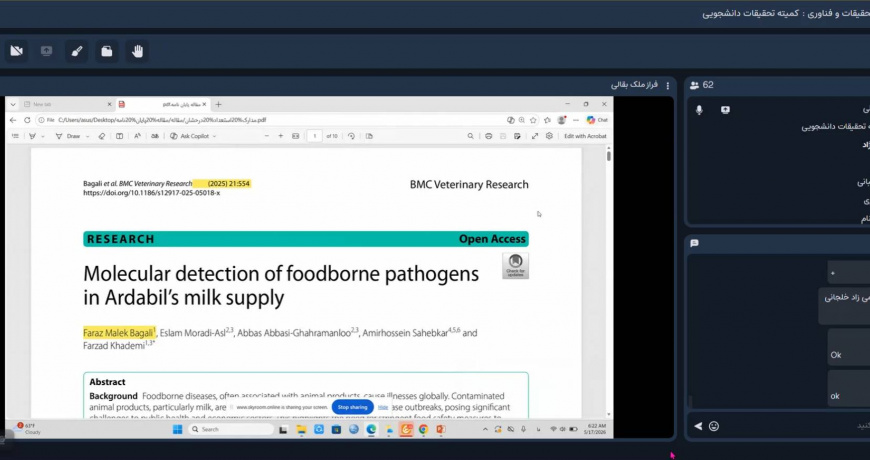Open the tab list chevron in Edge
Viewport: 870px width, 460px height.
click(13, 104)
